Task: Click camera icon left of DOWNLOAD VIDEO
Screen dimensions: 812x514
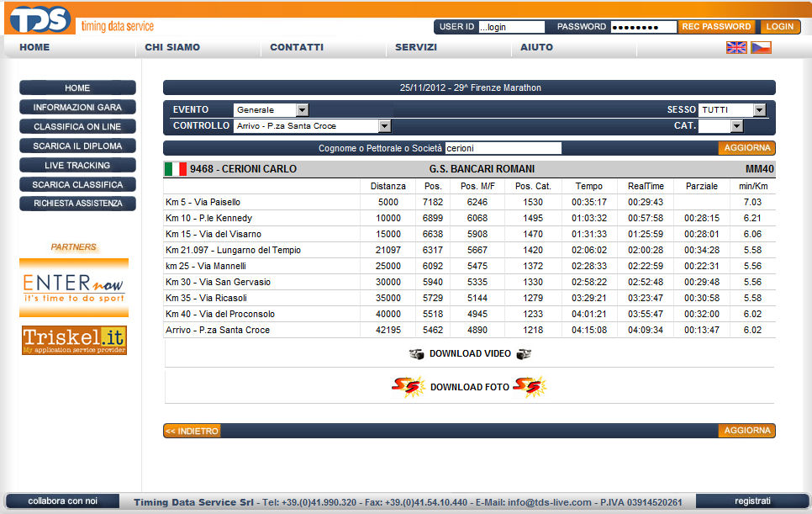Action: (417, 354)
